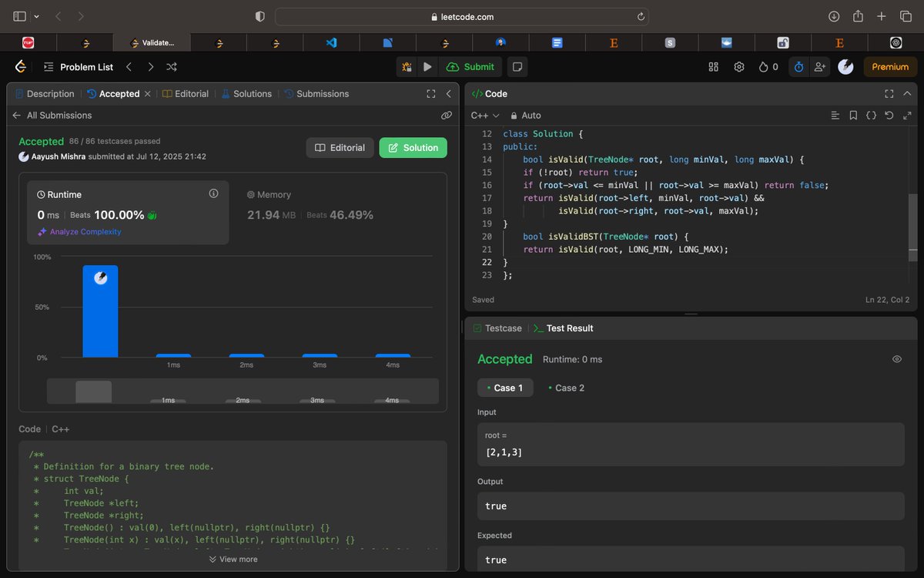Show Safari tab overview
Viewport: 924px width, 578px height.
pyautogui.click(x=906, y=16)
